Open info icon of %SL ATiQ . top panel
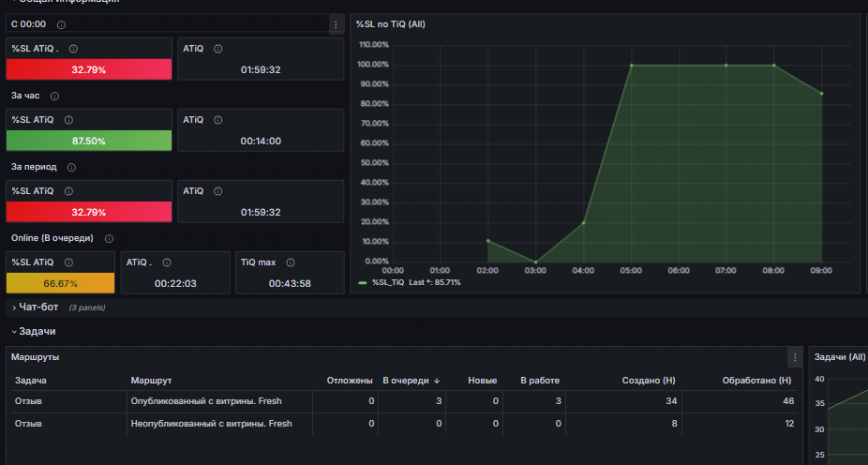This screenshot has width=868, height=465. pyautogui.click(x=73, y=49)
